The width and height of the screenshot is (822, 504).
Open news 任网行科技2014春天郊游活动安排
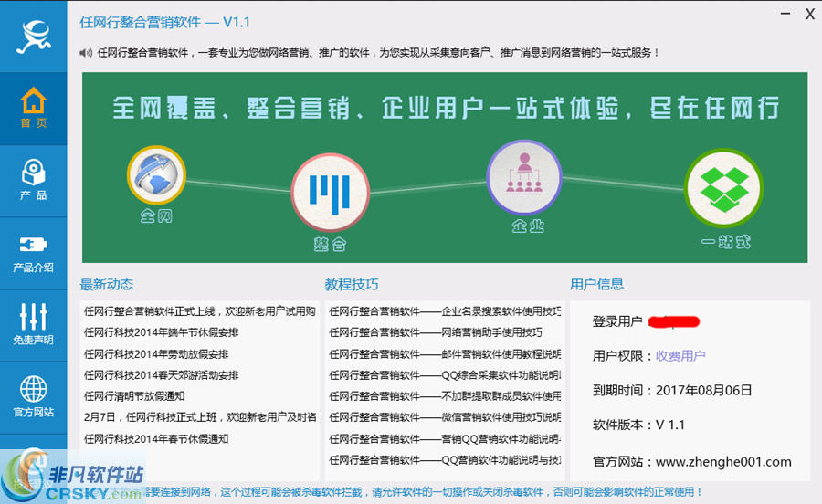[x=162, y=375]
